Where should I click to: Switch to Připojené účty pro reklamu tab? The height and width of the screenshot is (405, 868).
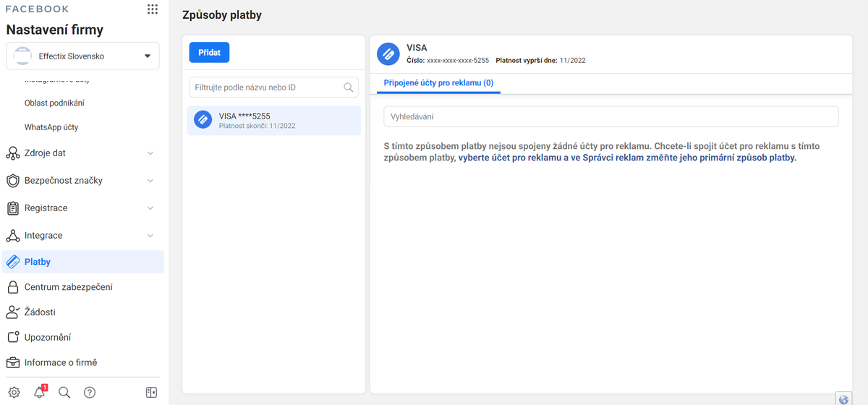pyautogui.click(x=438, y=83)
